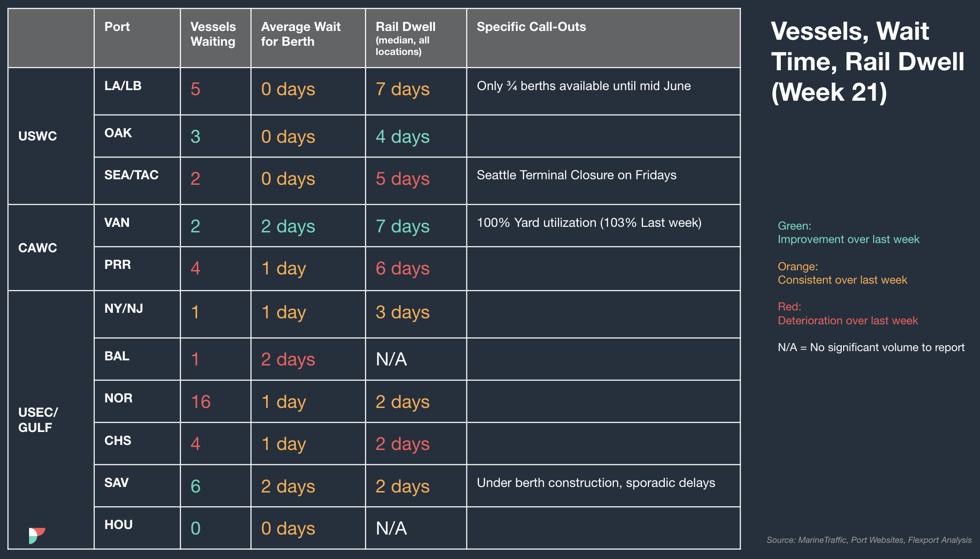Viewport: 980px width, 559px height.
Task: Click the Specific Call-Outs header
Action: [603, 38]
